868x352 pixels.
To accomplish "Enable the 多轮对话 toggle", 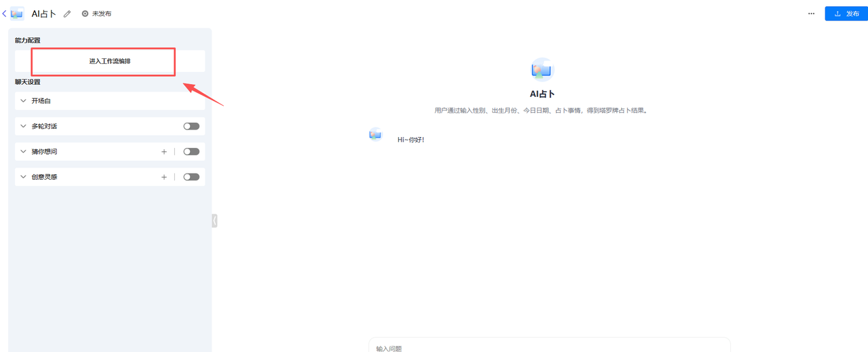I will click(191, 126).
